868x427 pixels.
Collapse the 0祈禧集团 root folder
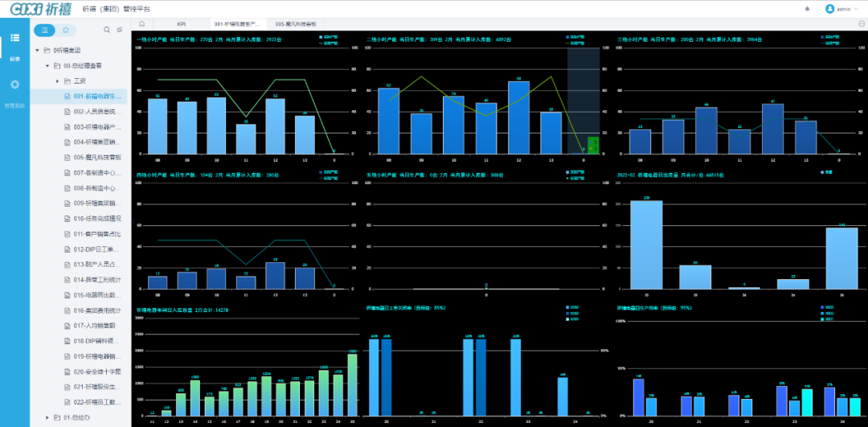tap(37, 51)
